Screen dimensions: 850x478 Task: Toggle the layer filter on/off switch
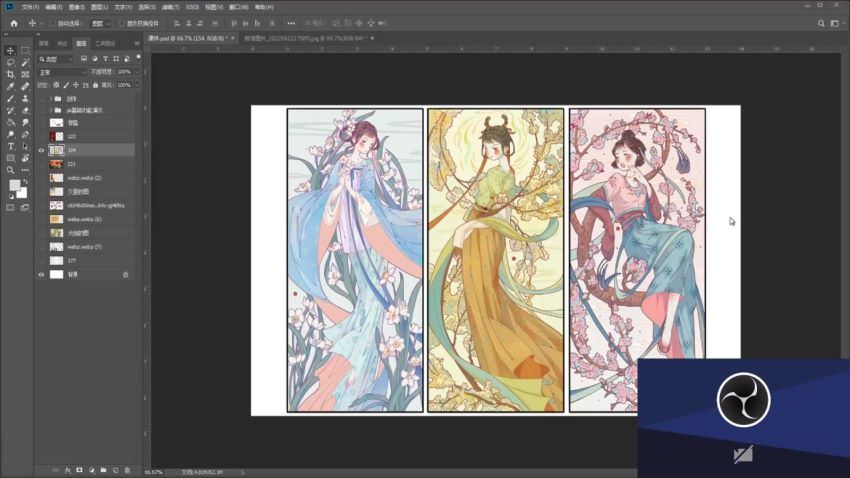138,57
